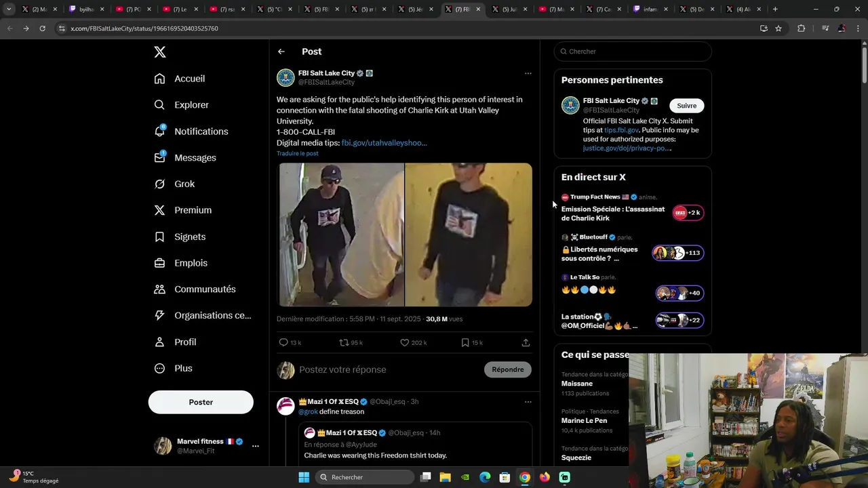The width and height of the screenshot is (868, 488).
Task: Like the post with 202 k likes
Action: pos(405,343)
